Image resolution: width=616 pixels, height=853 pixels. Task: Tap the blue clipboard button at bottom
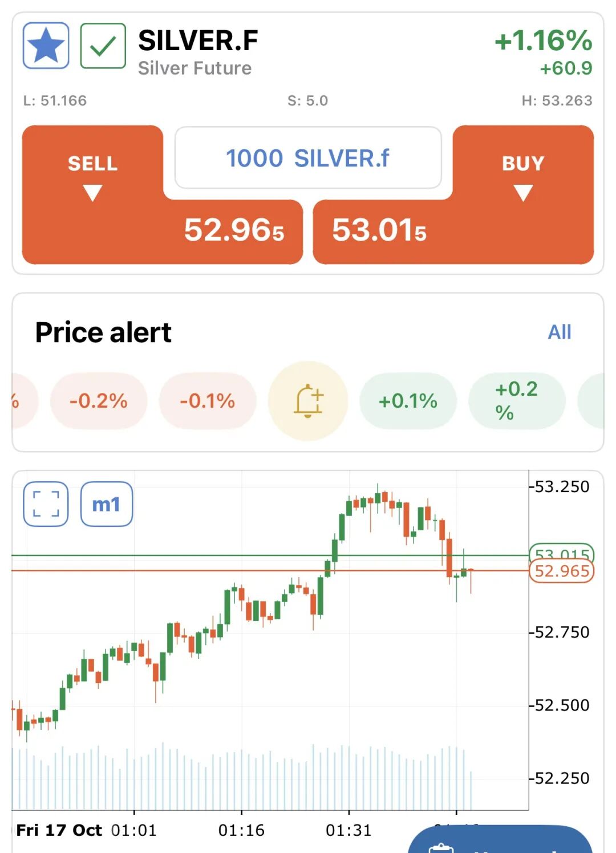coord(499,843)
